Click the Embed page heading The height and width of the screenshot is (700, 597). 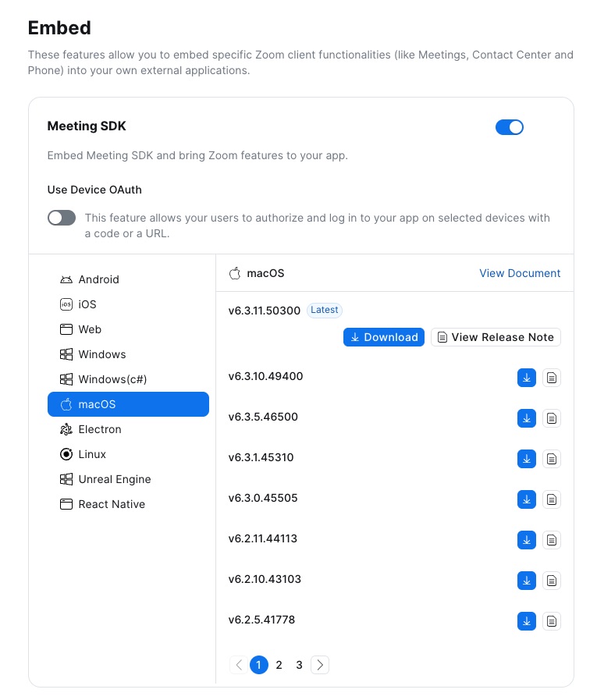(x=59, y=27)
